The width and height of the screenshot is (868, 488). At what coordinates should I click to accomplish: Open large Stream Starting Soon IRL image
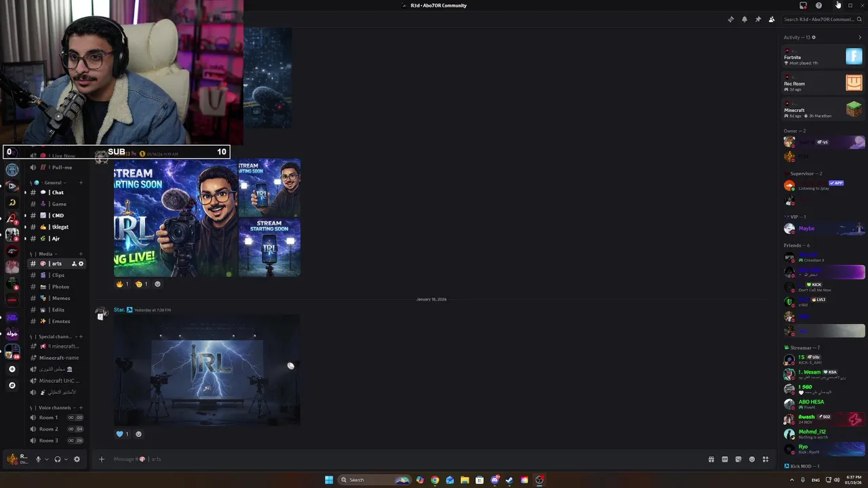click(175, 218)
